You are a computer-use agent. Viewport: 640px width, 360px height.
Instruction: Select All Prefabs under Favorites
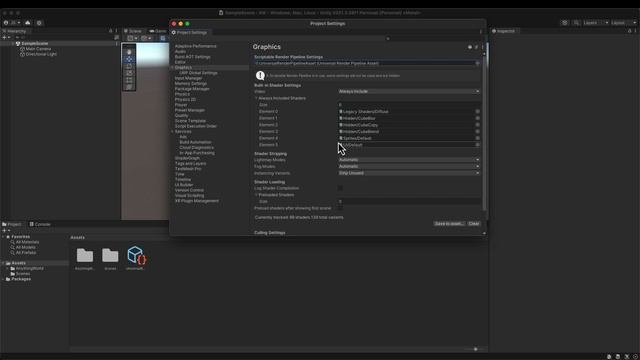point(25,253)
